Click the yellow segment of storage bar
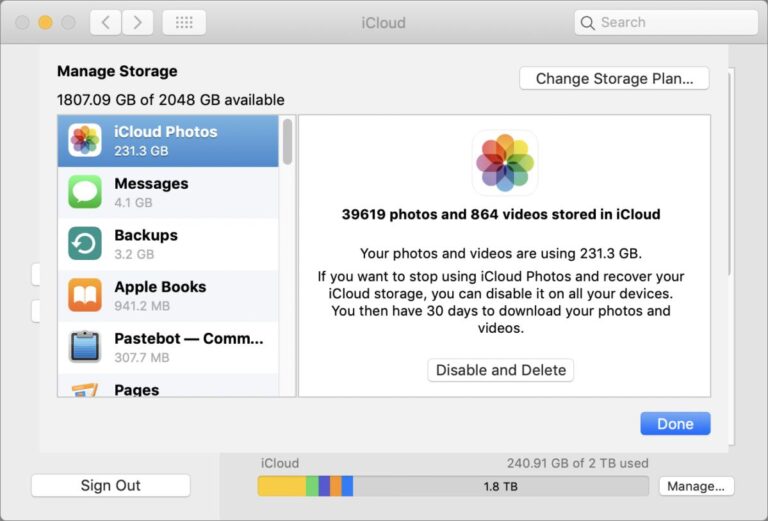This screenshot has height=521, width=768. point(282,486)
